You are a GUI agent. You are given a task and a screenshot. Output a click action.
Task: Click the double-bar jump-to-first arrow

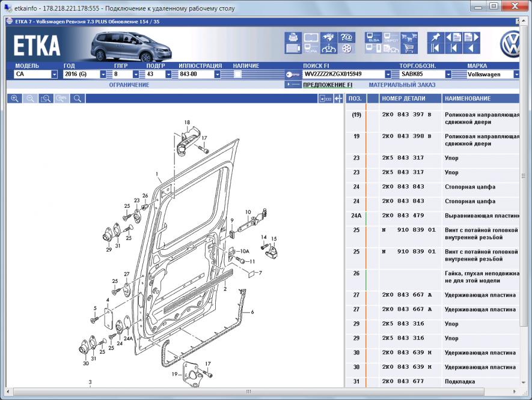click(435, 49)
